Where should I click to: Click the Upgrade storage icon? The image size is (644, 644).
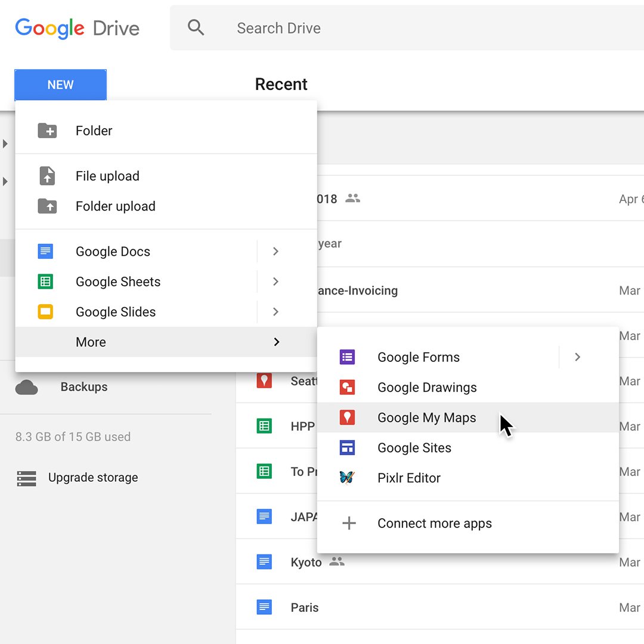(x=27, y=478)
